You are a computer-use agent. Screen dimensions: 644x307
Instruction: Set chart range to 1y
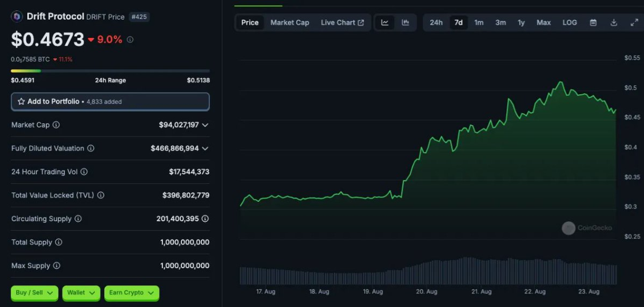coord(521,22)
